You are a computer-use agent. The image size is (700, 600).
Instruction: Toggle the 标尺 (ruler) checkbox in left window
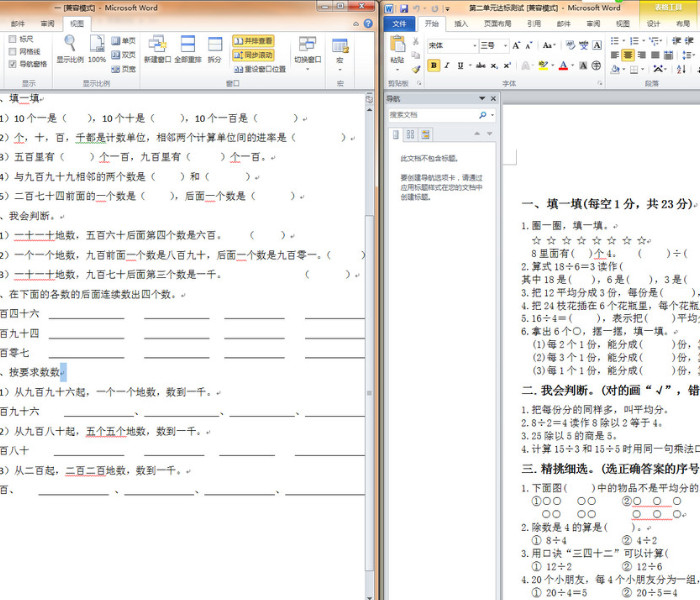pos(12,39)
